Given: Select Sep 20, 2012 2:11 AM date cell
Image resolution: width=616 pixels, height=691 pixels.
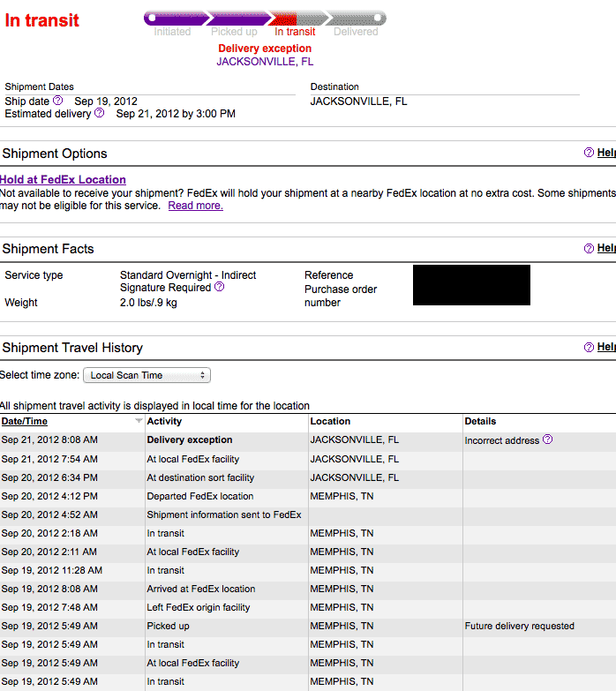Looking at the screenshot, I should tap(49, 552).
